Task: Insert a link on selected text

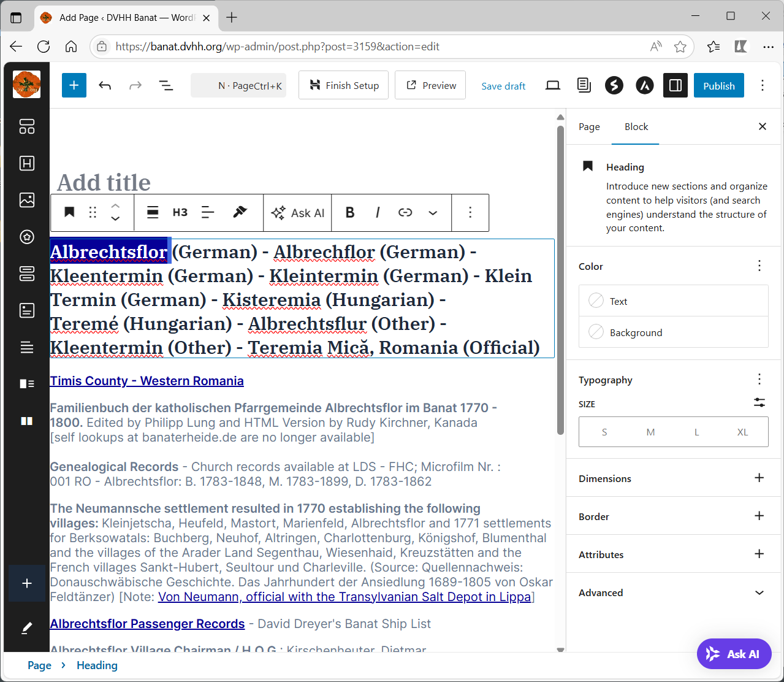Action: point(405,212)
